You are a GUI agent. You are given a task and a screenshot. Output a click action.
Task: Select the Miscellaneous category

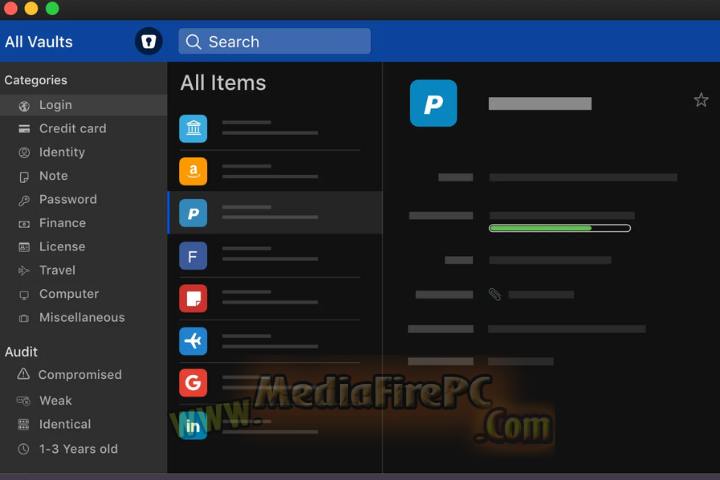click(83, 318)
